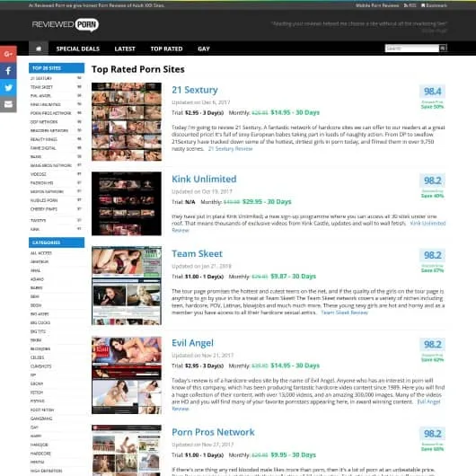Click the 98.2 score badge for Porn Pros Network
Image resolution: width=476 pixels, height=476 pixels.
coord(432,434)
